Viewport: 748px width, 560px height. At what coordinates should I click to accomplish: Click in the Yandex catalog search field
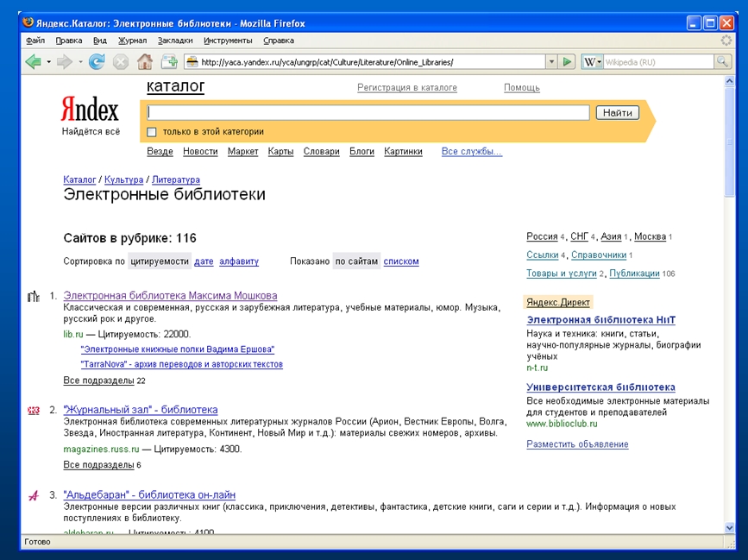(368, 112)
